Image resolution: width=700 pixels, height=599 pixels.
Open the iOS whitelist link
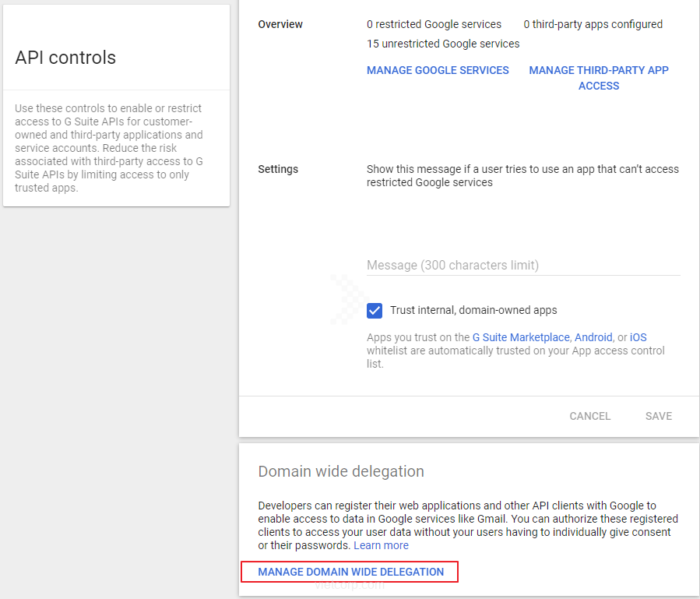[x=638, y=337]
